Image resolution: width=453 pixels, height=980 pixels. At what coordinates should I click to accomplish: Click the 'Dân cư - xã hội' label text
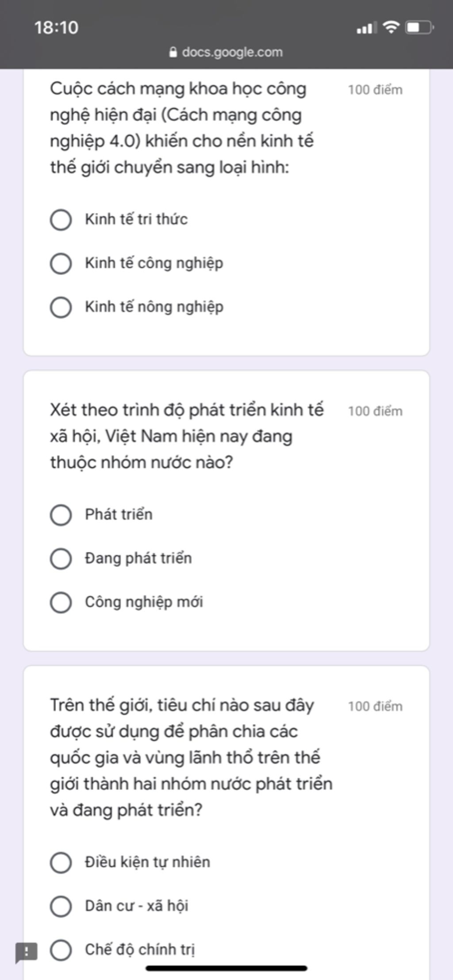137,906
